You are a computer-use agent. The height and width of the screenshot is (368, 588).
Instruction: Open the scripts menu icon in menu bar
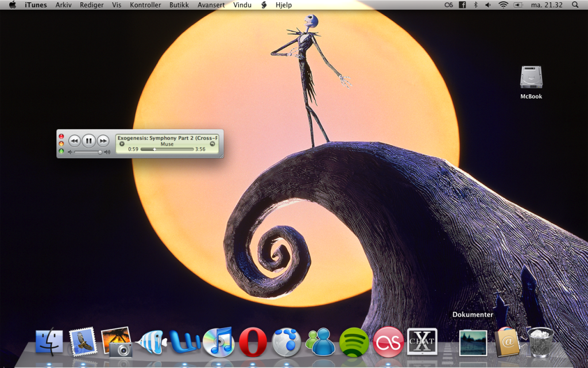264,5
